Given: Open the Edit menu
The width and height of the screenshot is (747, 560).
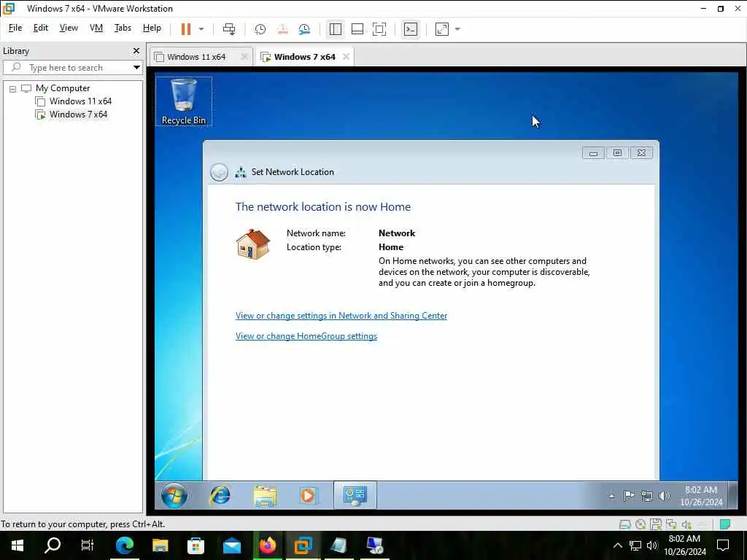Looking at the screenshot, I should click(41, 28).
